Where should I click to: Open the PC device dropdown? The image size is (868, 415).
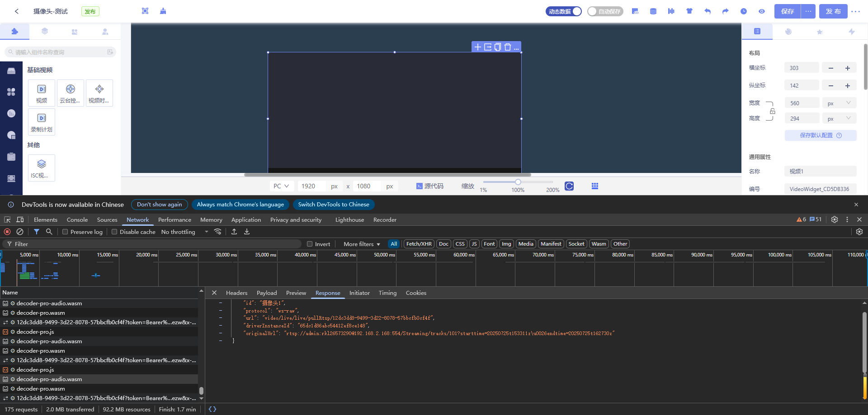click(x=281, y=186)
